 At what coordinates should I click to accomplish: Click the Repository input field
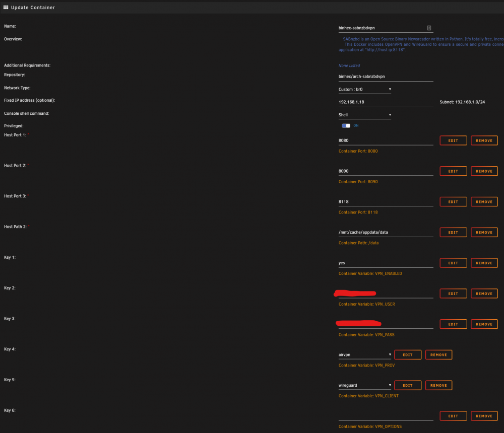pyautogui.click(x=386, y=77)
